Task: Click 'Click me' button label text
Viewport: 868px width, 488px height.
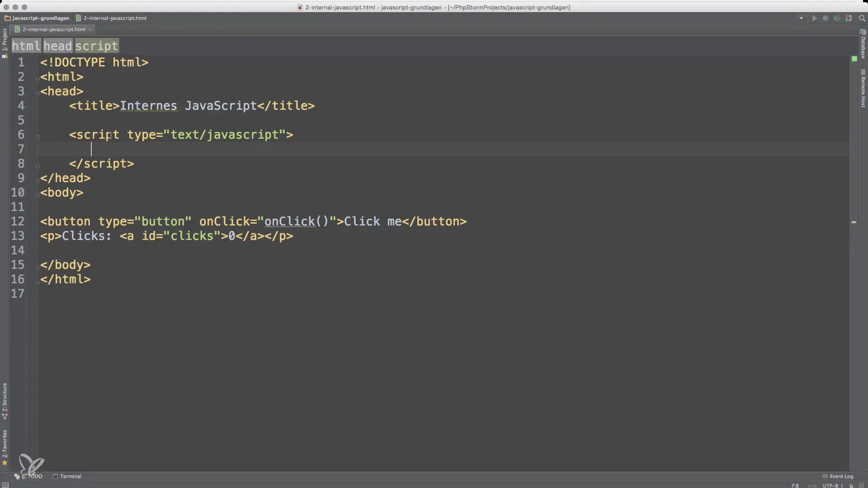Action: tap(373, 221)
